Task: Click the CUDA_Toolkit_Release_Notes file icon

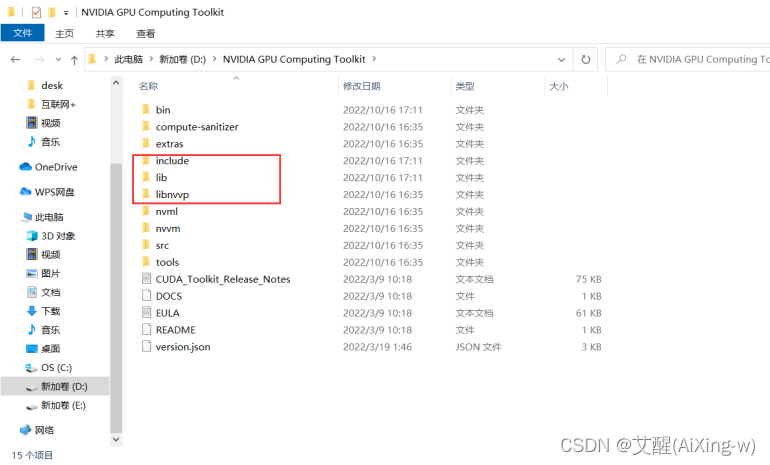Action: tap(146, 278)
